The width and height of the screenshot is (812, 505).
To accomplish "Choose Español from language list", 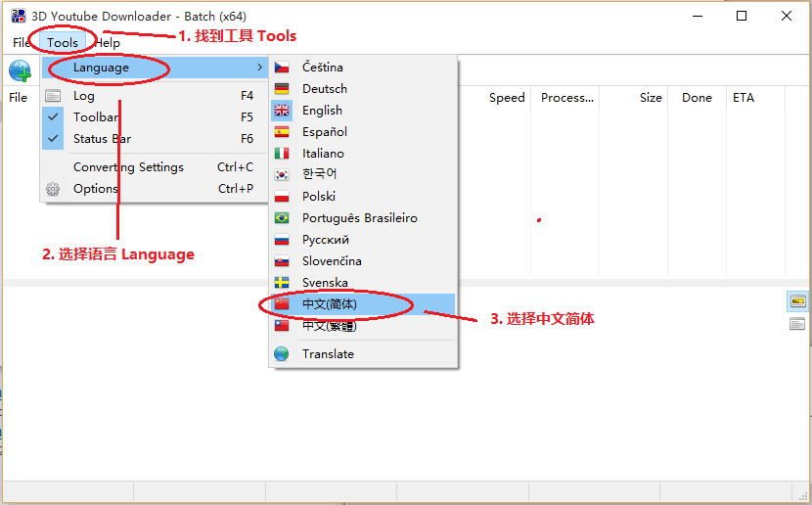I will [324, 132].
